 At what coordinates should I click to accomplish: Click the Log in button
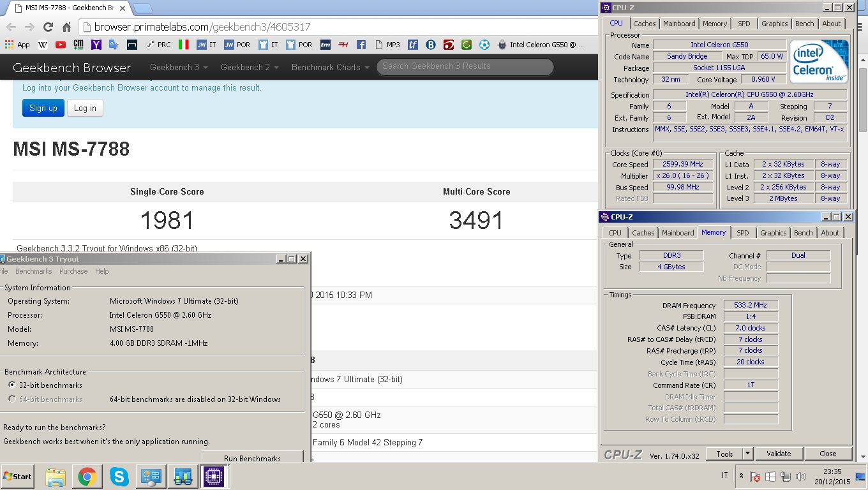coord(85,108)
